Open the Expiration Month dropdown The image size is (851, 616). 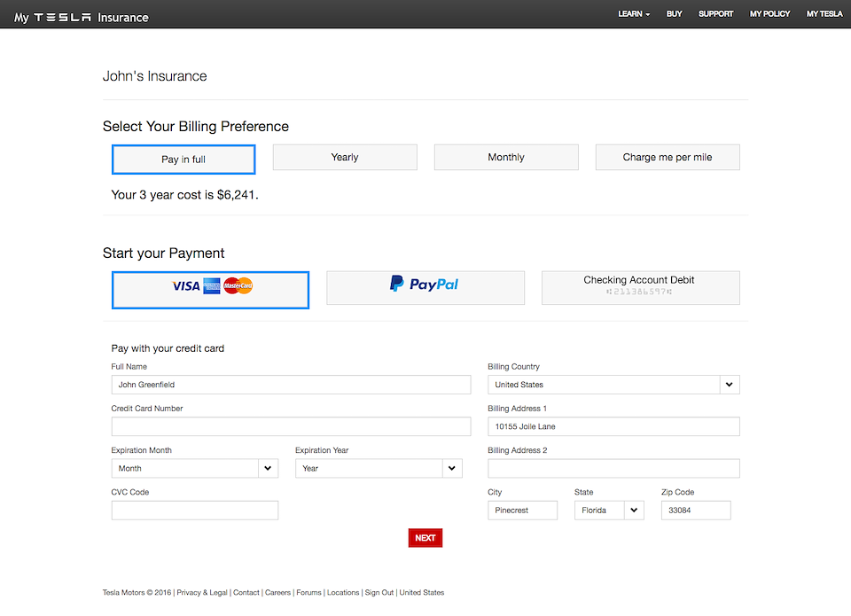(194, 468)
